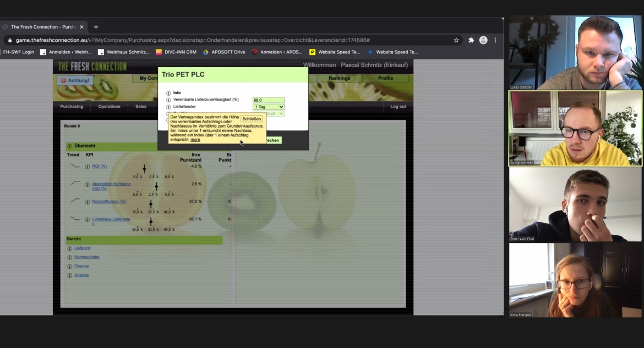Open the ROI (%) KPI link
Viewport: 644px width, 348px height.
pos(100,167)
